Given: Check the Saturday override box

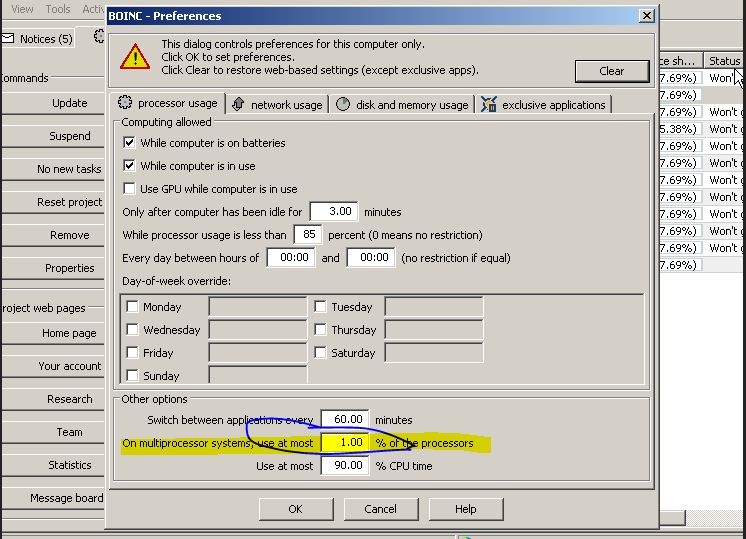Looking at the screenshot, I should pyautogui.click(x=320, y=353).
